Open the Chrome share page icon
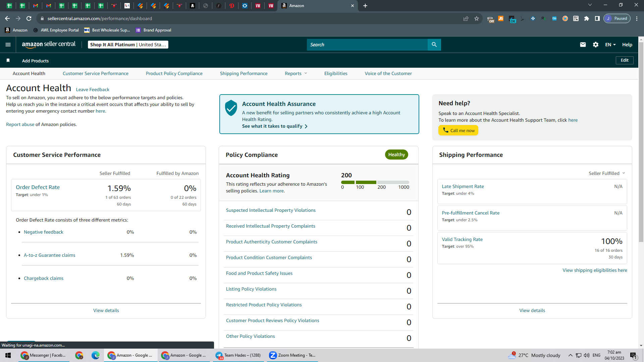Viewport: 644px width, 362px height. click(x=466, y=18)
